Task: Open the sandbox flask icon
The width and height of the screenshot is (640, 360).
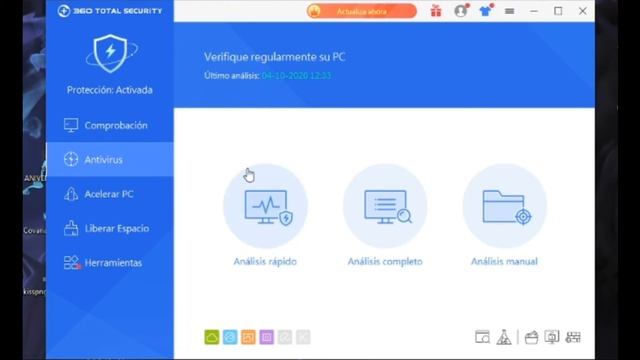Action: coord(504,337)
